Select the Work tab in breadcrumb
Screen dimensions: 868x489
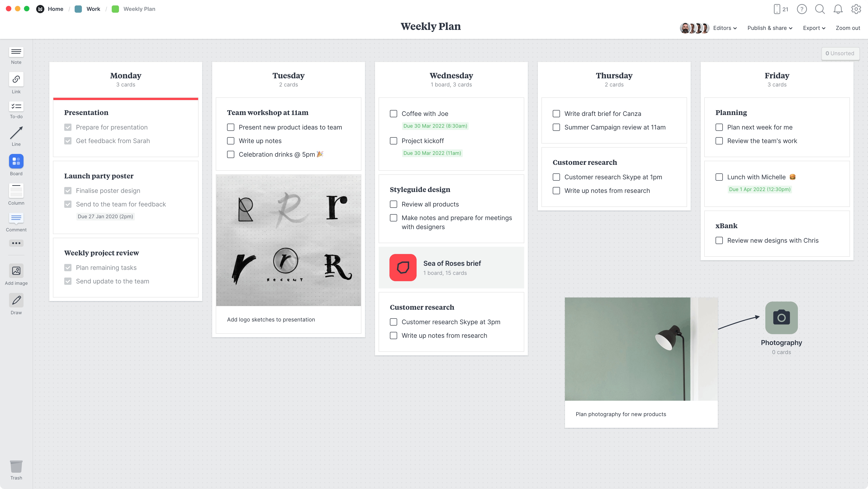pyautogui.click(x=92, y=8)
